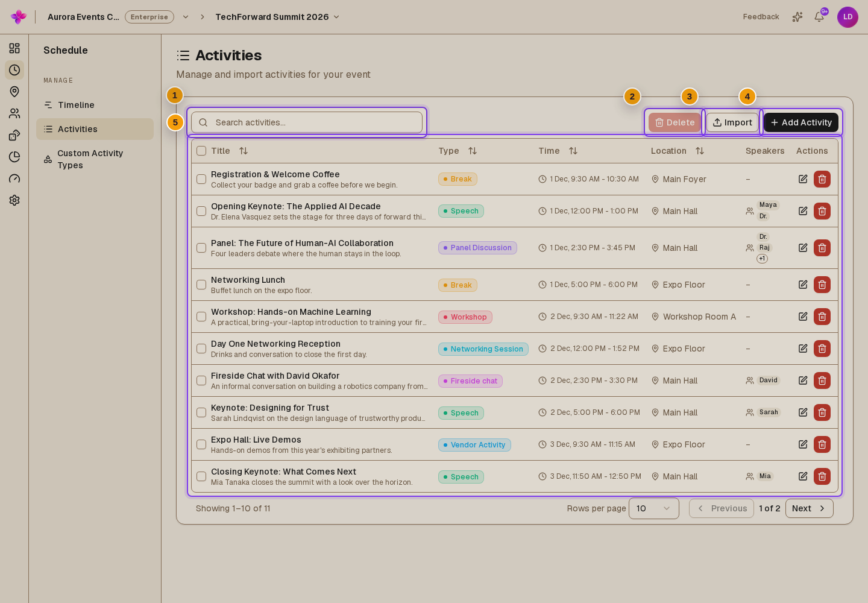Image resolution: width=868 pixels, height=603 pixels.
Task: Select the Panel: Future of Human-AI row checkbox
Action: [x=201, y=248]
